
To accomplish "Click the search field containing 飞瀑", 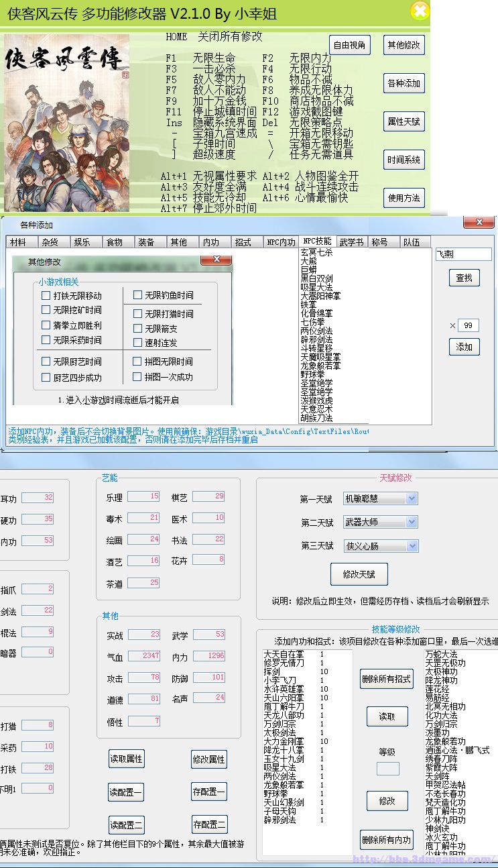I will [463, 254].
